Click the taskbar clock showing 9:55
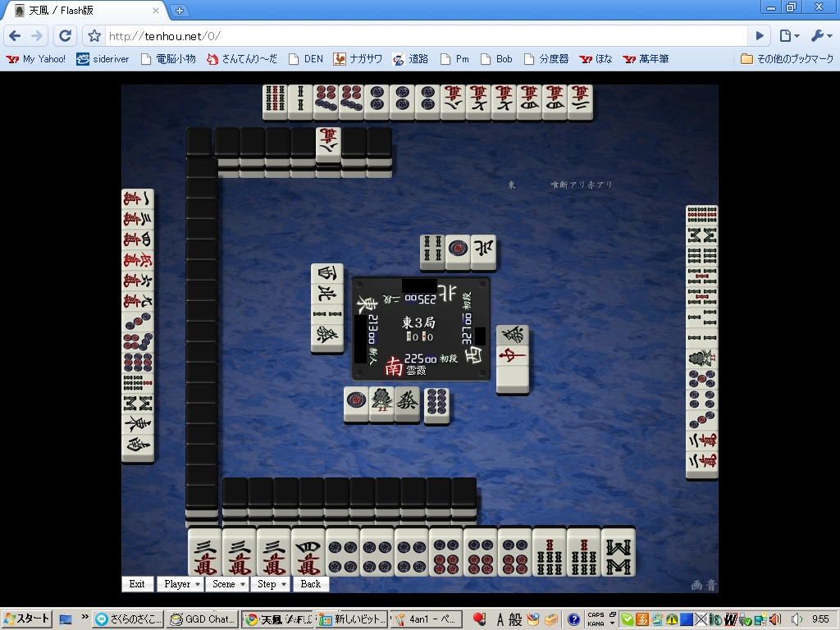Screen dimensions: 840x630 tap(820, 620)
